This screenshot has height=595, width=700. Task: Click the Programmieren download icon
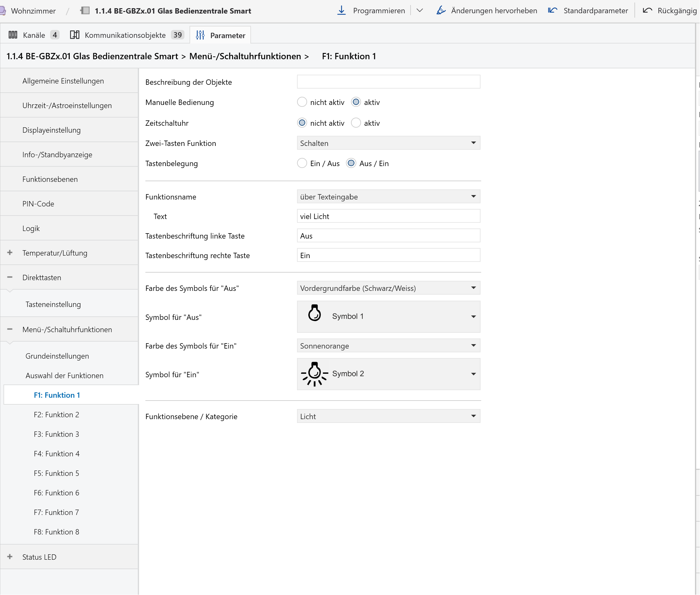(341, 10)
